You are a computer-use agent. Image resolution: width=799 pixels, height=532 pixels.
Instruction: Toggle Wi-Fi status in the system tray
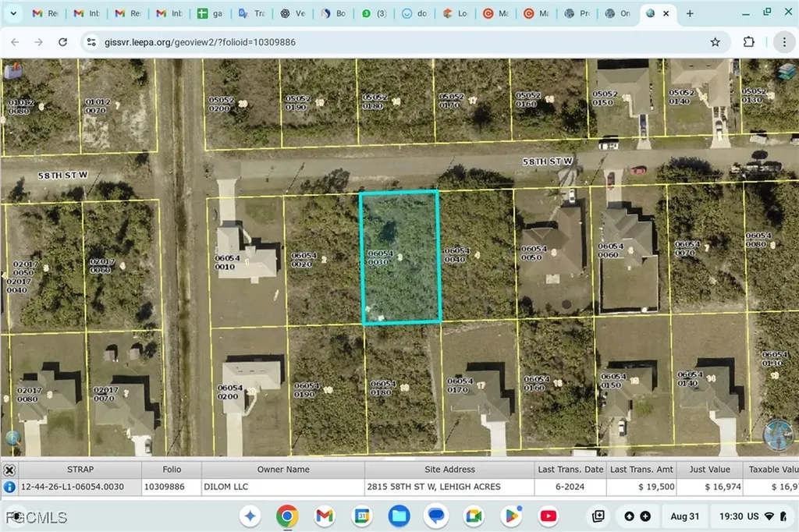coord(769,516)
